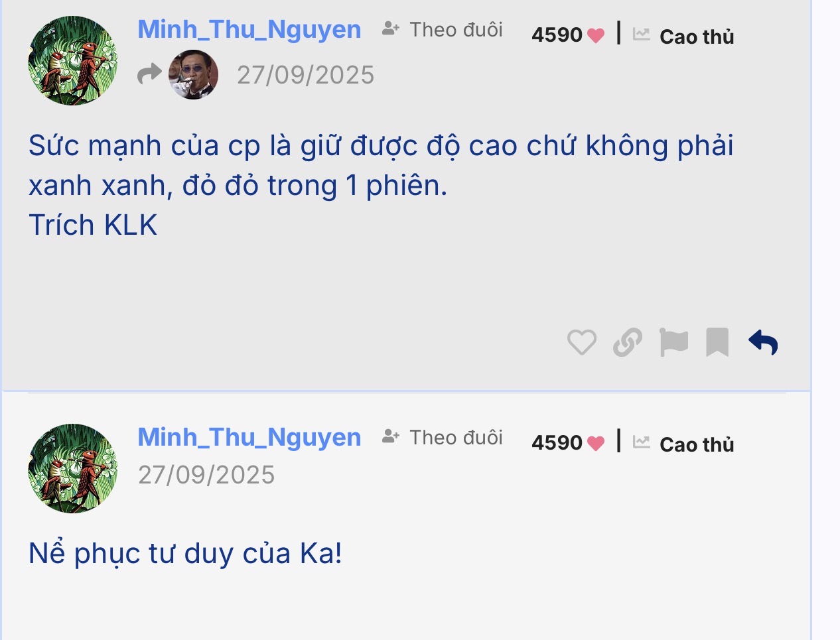Bookmark the first post
840x640 pixels.
[x=717, y=342]
